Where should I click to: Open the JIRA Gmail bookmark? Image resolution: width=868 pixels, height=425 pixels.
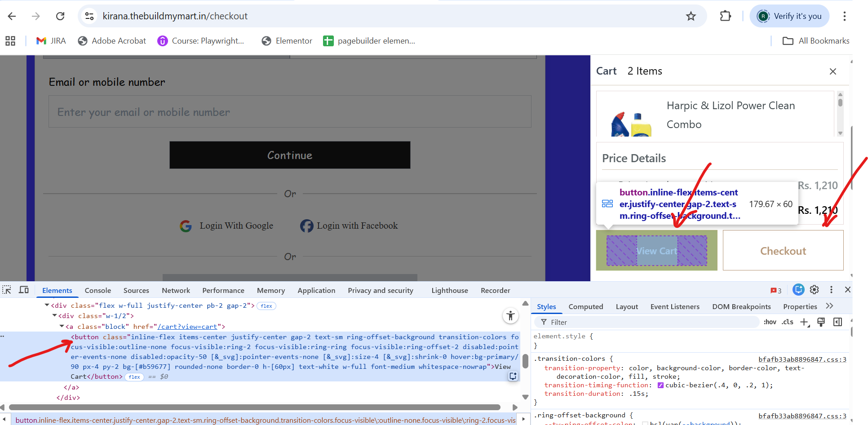click(x=51, y=41)
